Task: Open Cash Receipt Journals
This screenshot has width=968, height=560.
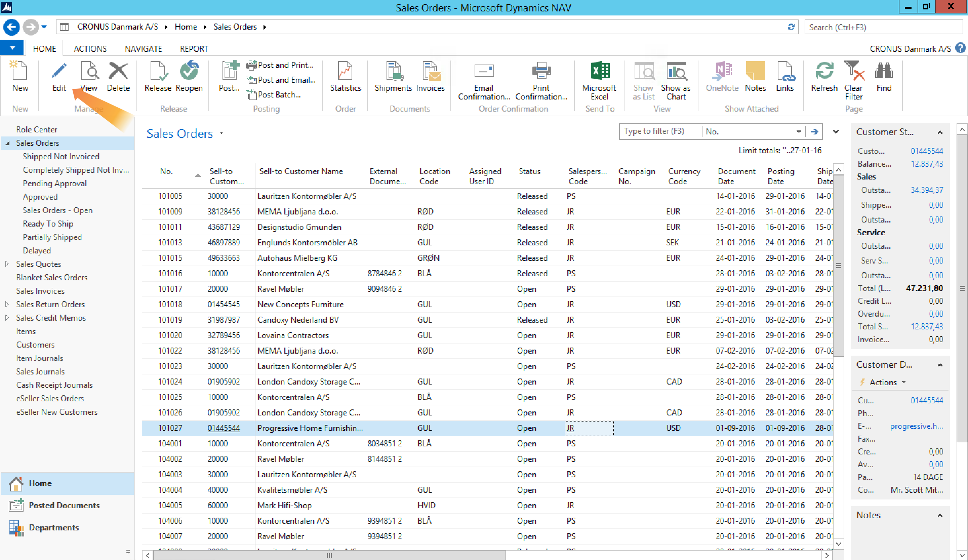Action: pos(54,385)
